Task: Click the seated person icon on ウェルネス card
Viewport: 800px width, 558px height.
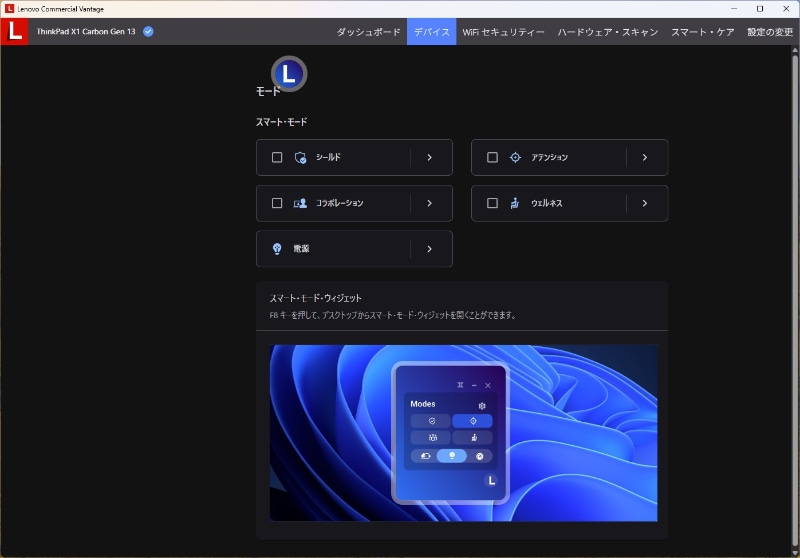Action: (515, 203)
